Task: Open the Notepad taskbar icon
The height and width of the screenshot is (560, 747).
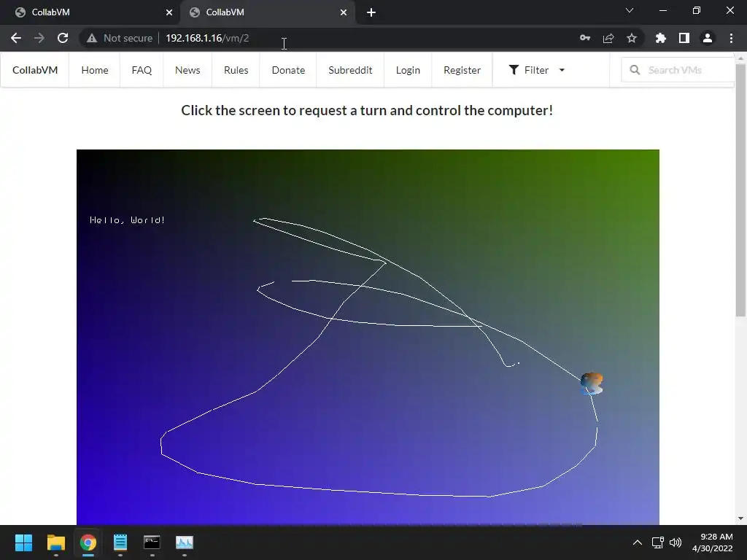Action: pyautogui.click(x=120, y=542)
